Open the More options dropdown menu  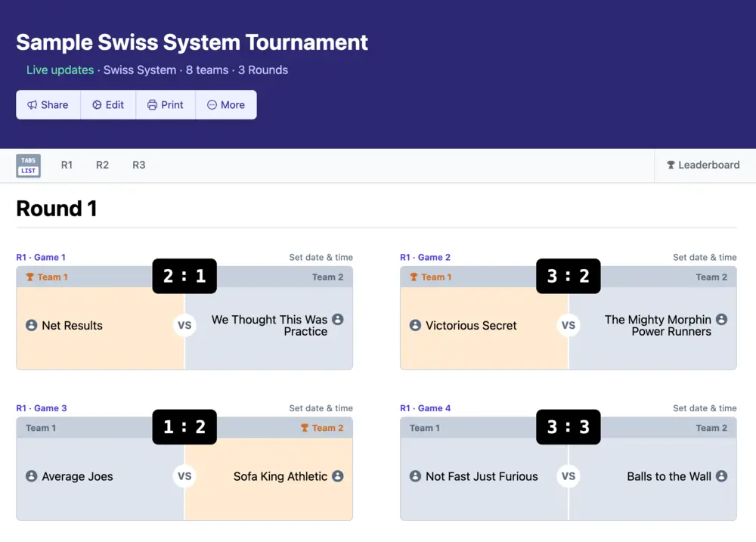(226, 105)
